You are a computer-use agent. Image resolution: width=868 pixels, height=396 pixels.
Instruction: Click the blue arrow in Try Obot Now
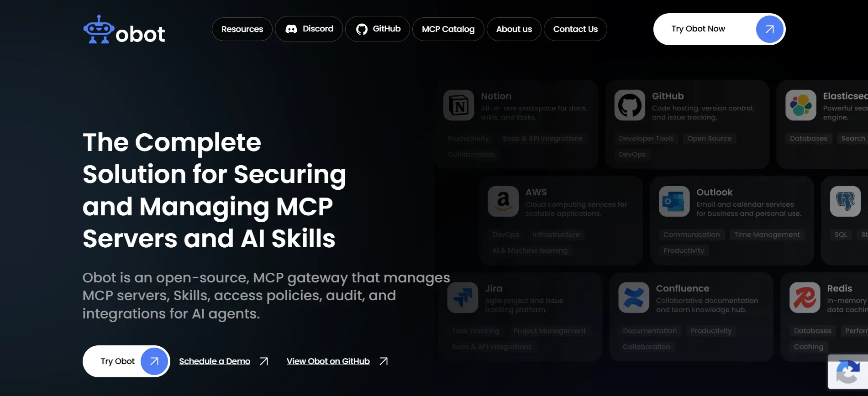click(770, 29)
